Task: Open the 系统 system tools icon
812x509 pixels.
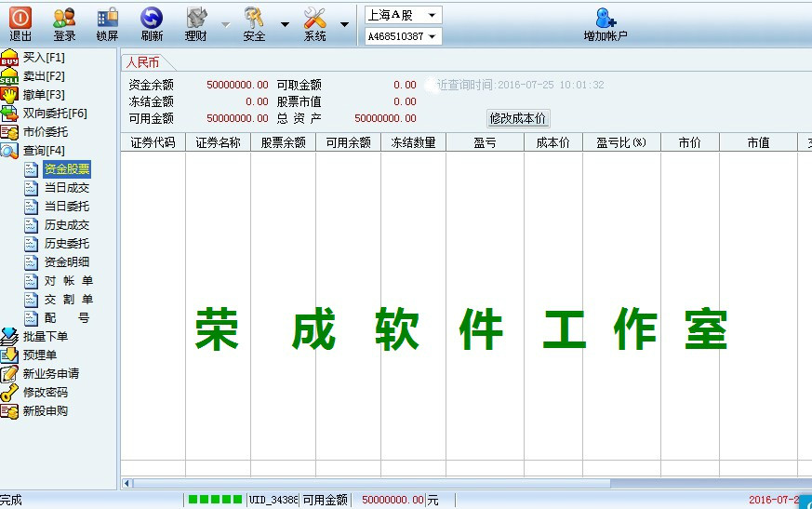Action: pos(315,18)
